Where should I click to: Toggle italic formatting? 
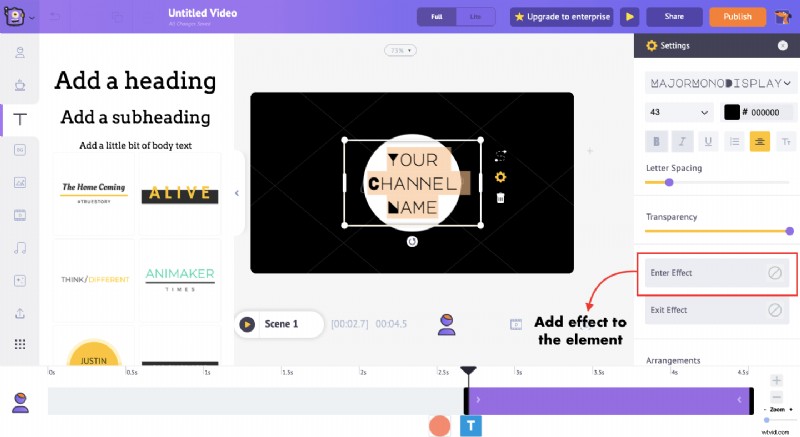click(x=682, y=142)
